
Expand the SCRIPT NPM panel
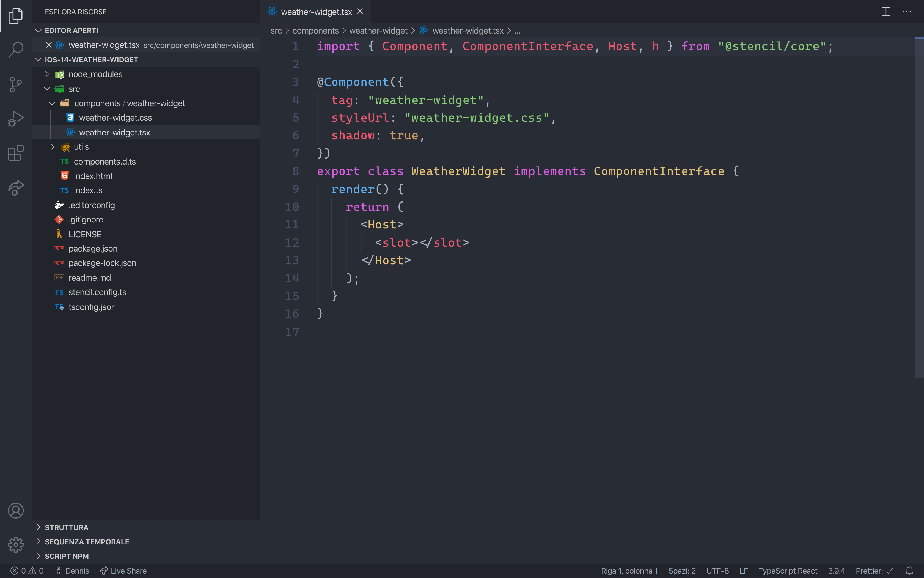coord(146,556)
